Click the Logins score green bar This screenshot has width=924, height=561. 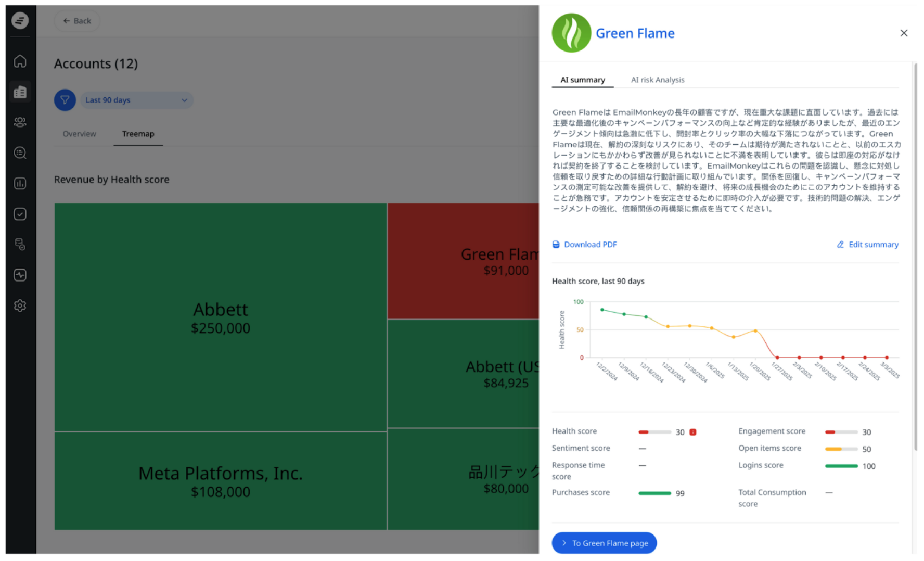tap(841, 466)
